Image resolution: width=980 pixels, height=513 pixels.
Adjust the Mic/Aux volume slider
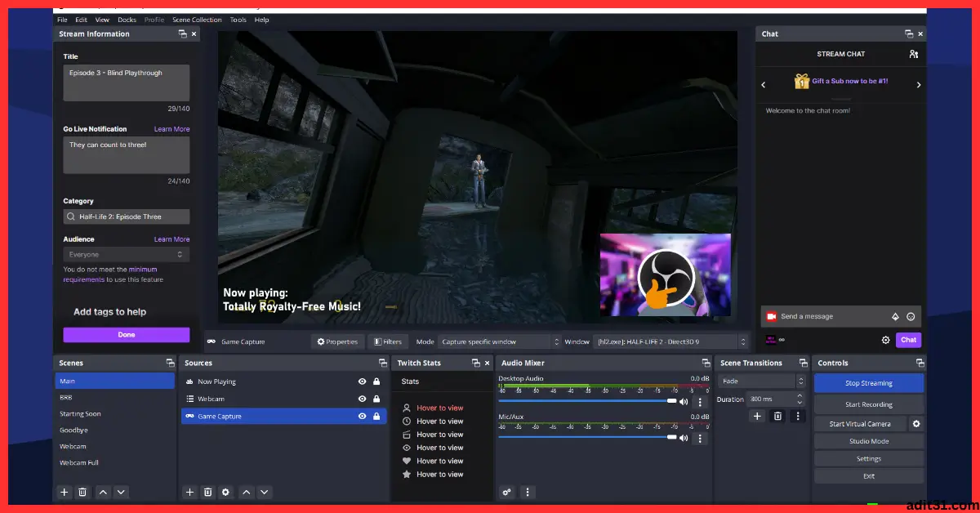point(588,438)
